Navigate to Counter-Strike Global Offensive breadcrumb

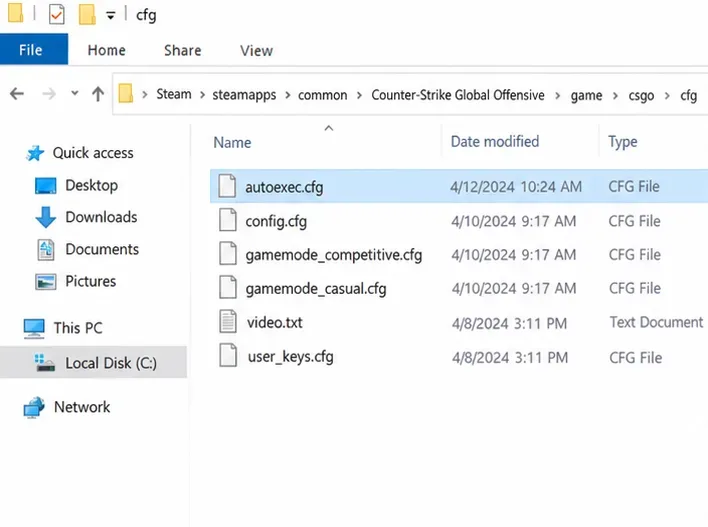tap(458, 95)
